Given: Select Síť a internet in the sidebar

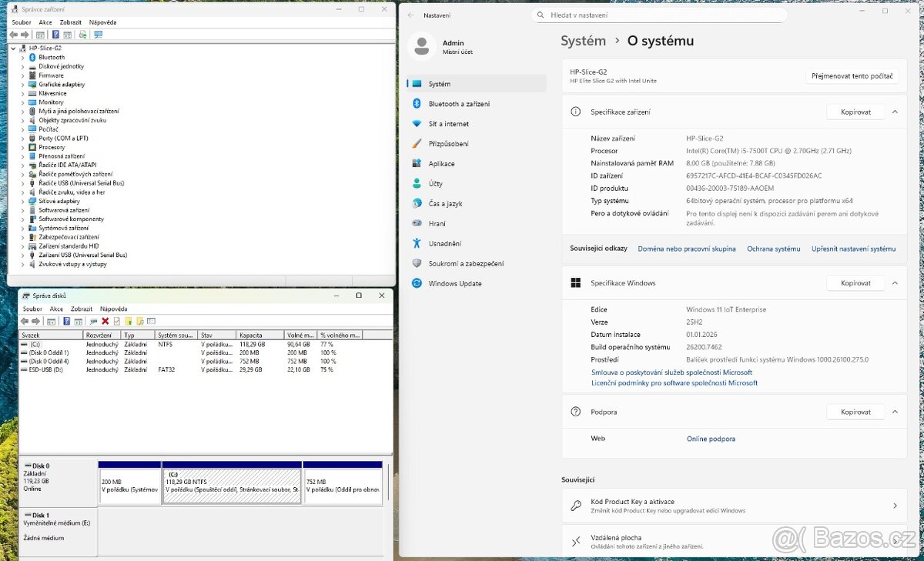Looking at the screenshot, I should pos(448,124).
